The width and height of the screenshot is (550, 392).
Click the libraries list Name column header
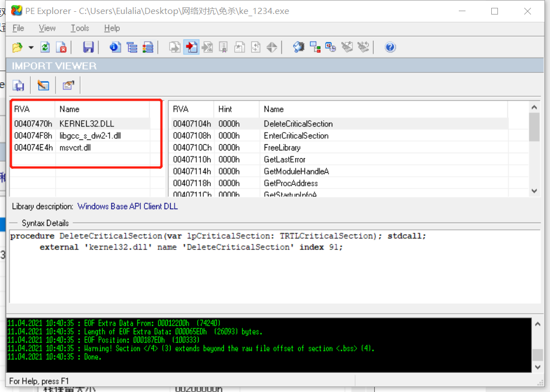coord(102,109)
